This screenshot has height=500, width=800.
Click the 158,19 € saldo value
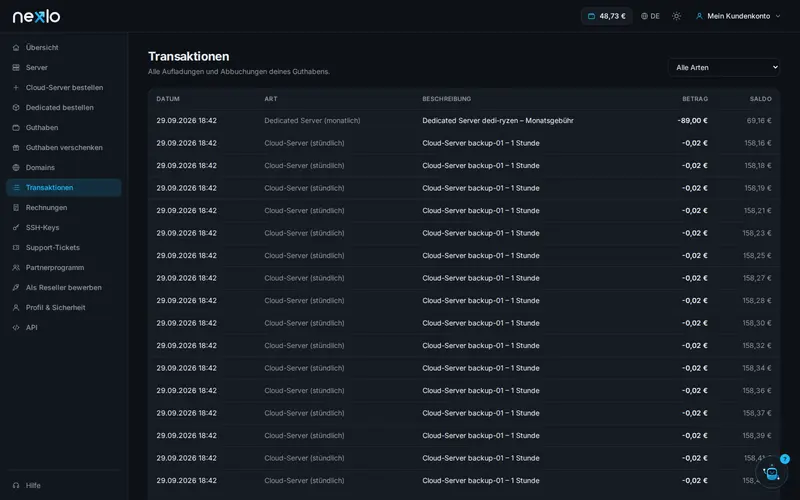pyautogui.click(x=758, y=188)
